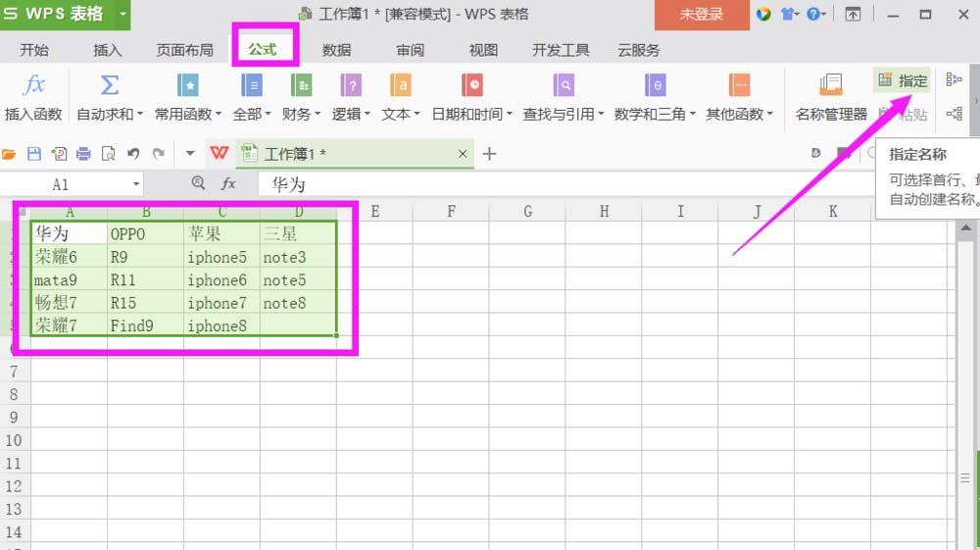
Task: Switch to the 审阅 (Review) tab
Action: (411, 50)
